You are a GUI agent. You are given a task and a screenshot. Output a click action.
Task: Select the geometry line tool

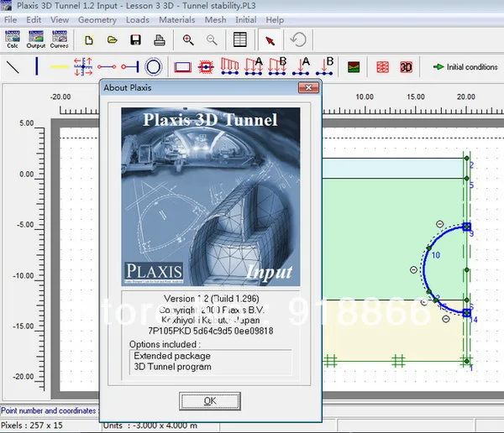coord(13,67)
